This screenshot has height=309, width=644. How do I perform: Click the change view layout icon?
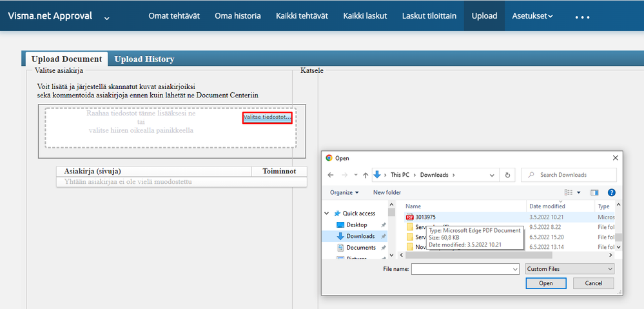point(569,192)
